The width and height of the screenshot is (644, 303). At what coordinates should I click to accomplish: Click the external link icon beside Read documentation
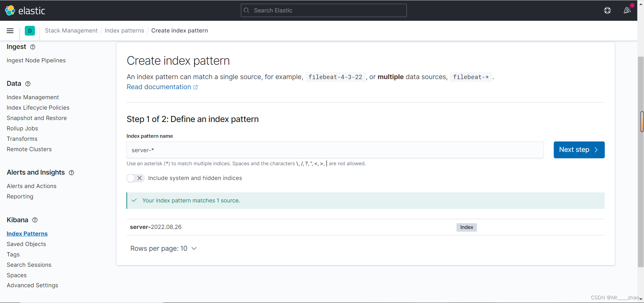click(196, 87)
